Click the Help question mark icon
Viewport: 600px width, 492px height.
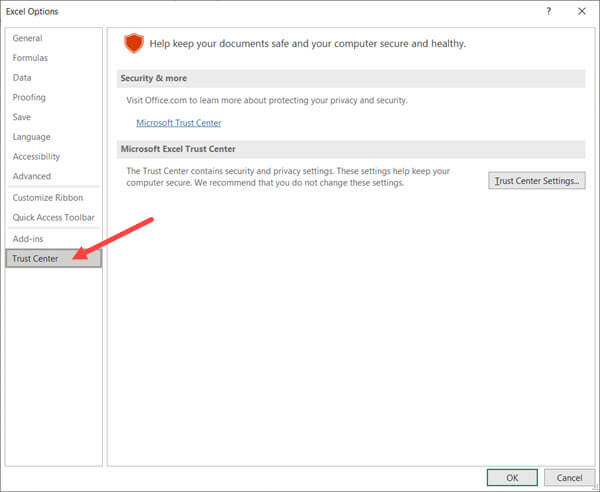click(548, 11)
